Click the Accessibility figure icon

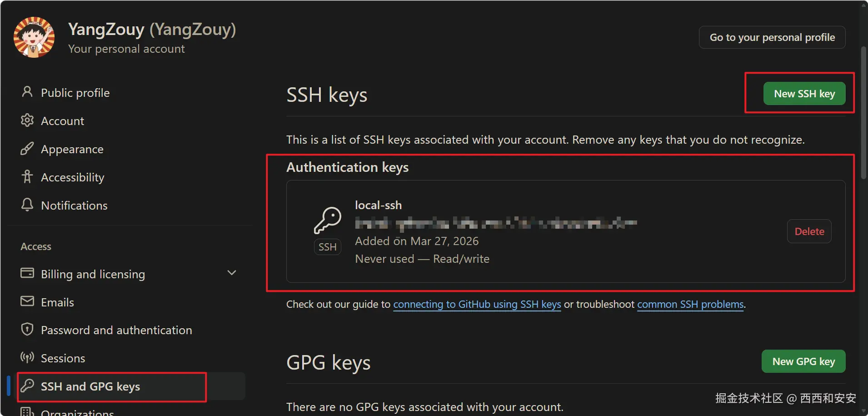coord(27,177)
